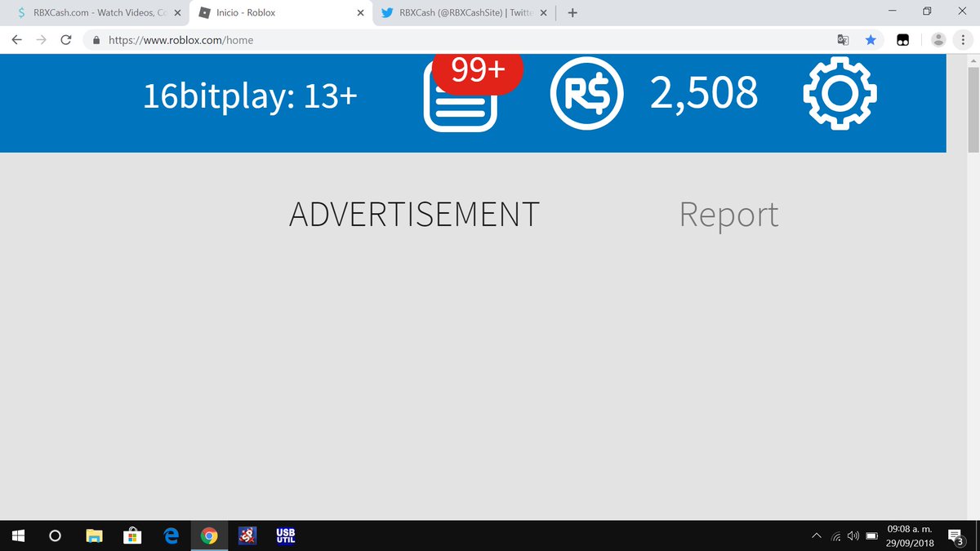Restore down the Chrome window

point(927,12)
